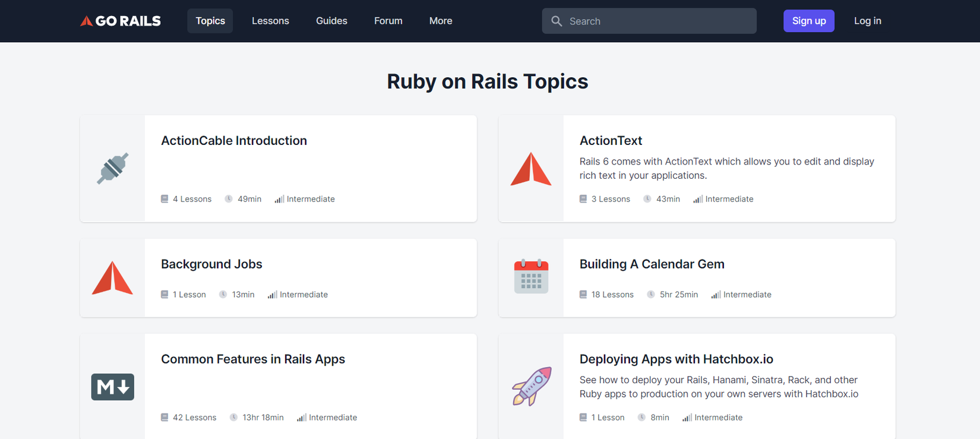Expand the More menu
The image size is (980, 439).
[441, 21]
